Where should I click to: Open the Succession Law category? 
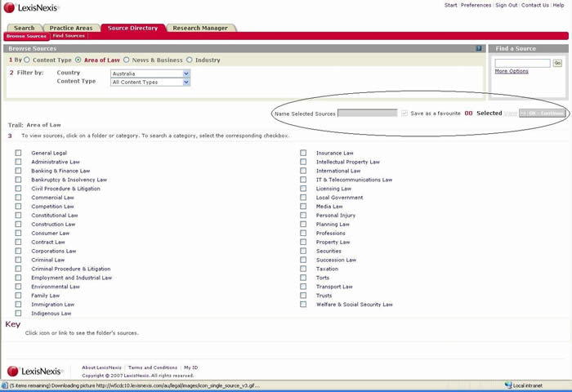(x=337, y=260)
